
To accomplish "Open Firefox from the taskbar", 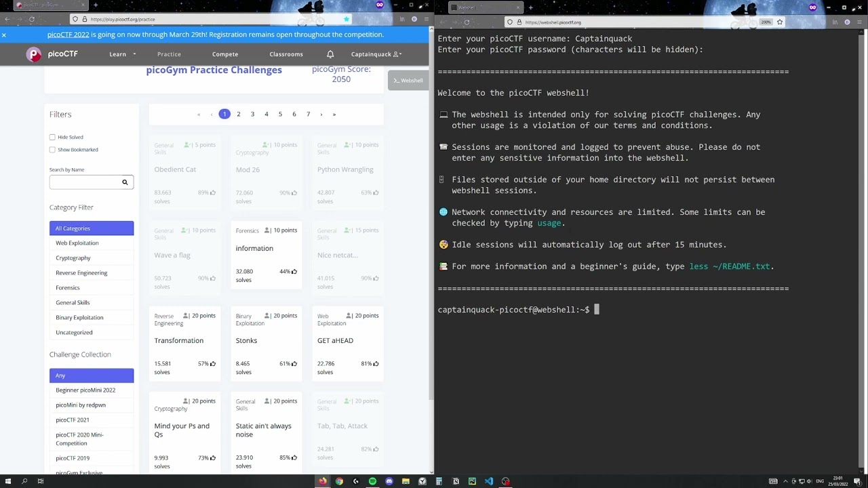I will pos(323,481).
